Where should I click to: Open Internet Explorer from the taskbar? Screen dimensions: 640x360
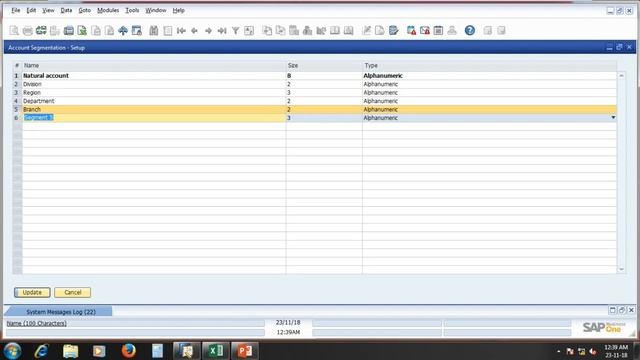point(41,351)
